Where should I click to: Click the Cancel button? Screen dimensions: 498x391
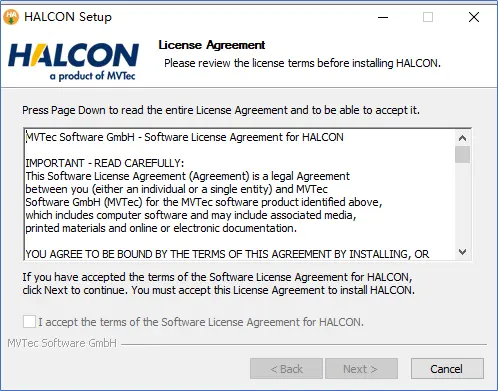[447, 369]
